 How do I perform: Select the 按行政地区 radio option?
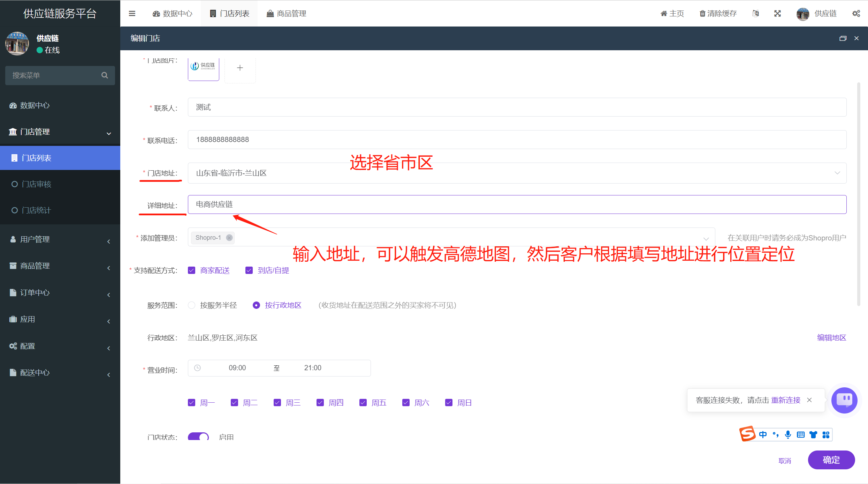256,305
